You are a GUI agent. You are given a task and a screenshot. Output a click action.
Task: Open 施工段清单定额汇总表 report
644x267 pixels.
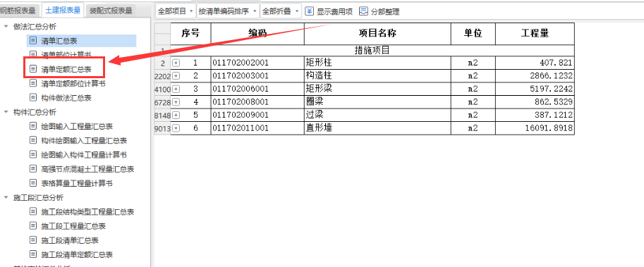click(x=77, y=255)
